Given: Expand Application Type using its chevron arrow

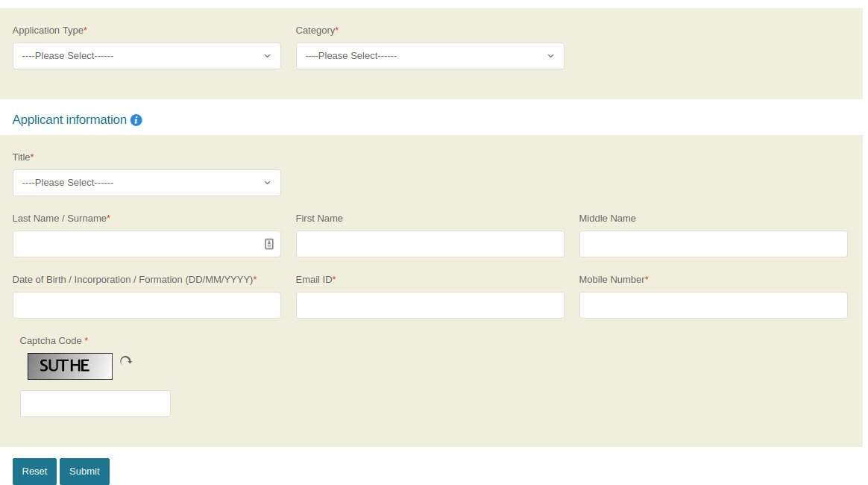Looking at the screenshot, I should (x=268, y=55).
